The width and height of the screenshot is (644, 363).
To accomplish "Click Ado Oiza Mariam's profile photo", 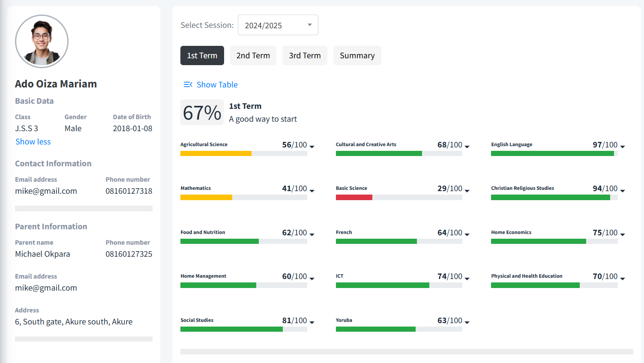I will 42,41.
